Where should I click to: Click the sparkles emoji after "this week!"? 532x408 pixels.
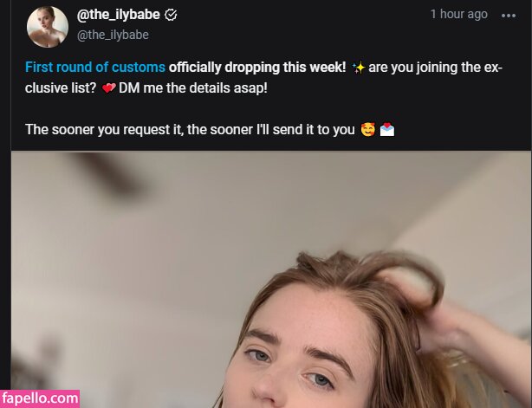coord(359,68)
